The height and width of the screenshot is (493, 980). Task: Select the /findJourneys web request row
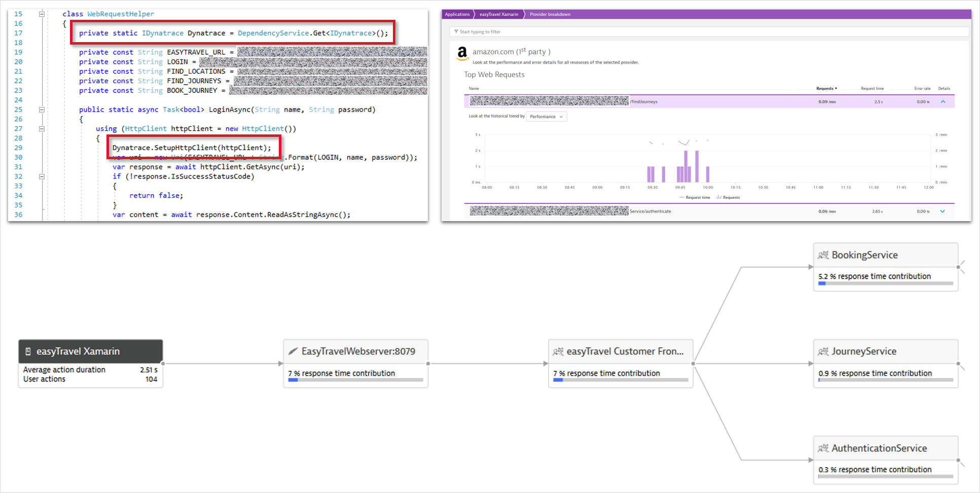pyautogui.click(x=709, y=101)
